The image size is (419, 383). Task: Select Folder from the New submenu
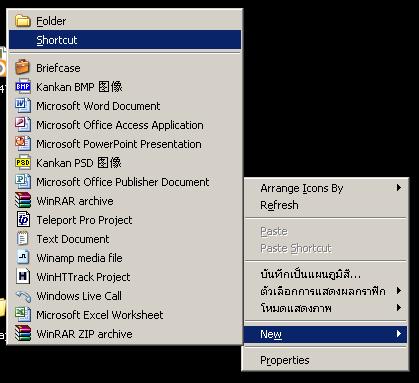point(125,21)
